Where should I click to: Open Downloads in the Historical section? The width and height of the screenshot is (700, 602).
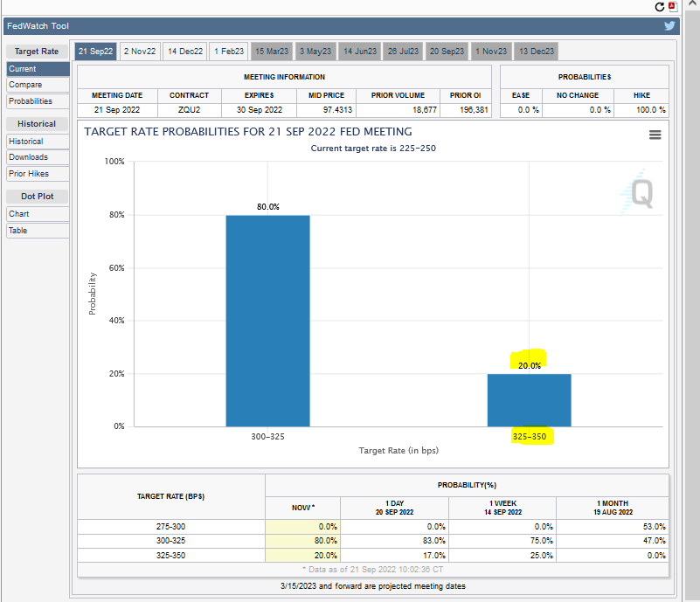point(38,157)
